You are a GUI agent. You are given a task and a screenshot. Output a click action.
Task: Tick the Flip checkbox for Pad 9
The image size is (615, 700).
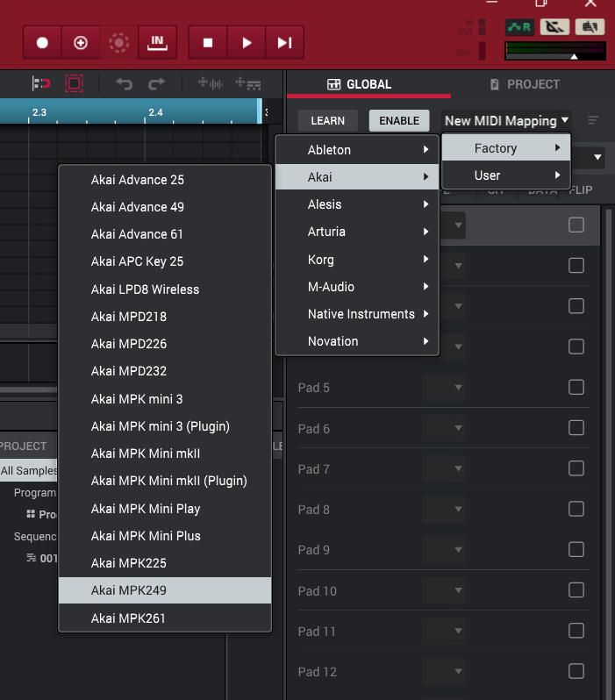(x=576, y=549)
